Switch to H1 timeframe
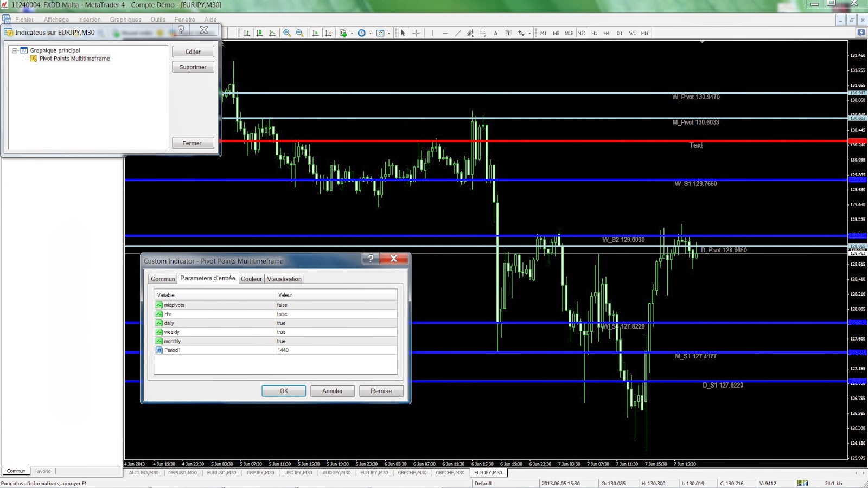The height and width of the screenshot is (488, 868). point(594,33)
